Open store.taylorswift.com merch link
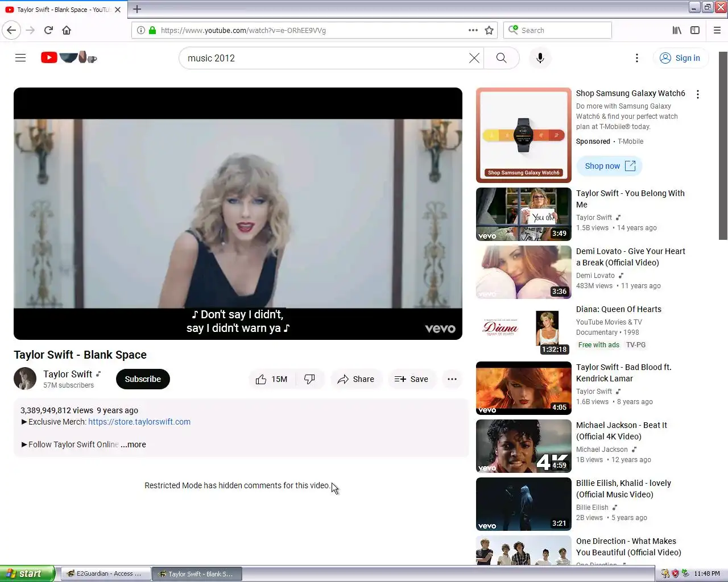728x582 pixels. point(139,422)
